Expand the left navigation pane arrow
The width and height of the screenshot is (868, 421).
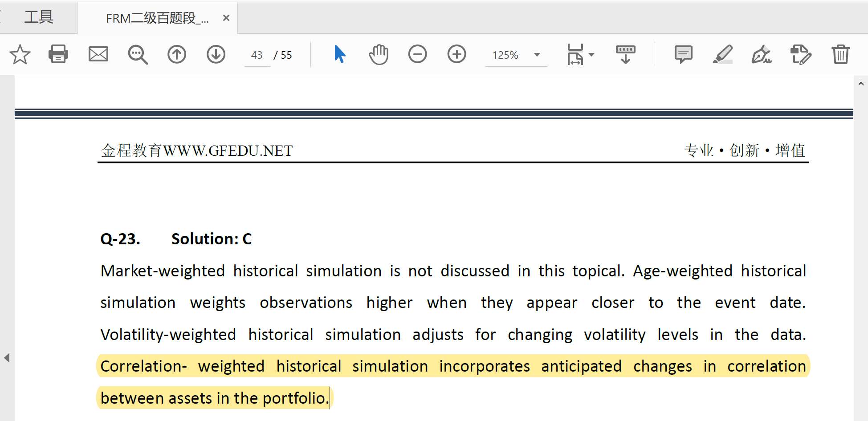[7, 358]
